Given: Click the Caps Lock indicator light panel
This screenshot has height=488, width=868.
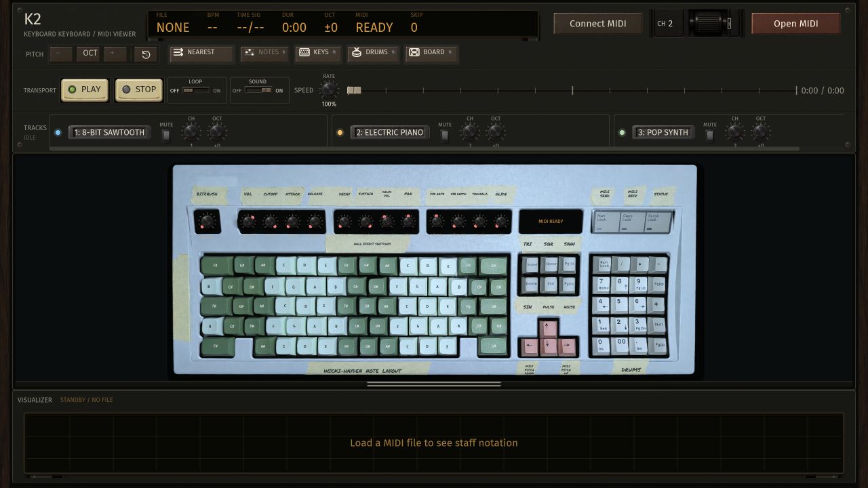Looking at the screenshot, I should 632,222.
